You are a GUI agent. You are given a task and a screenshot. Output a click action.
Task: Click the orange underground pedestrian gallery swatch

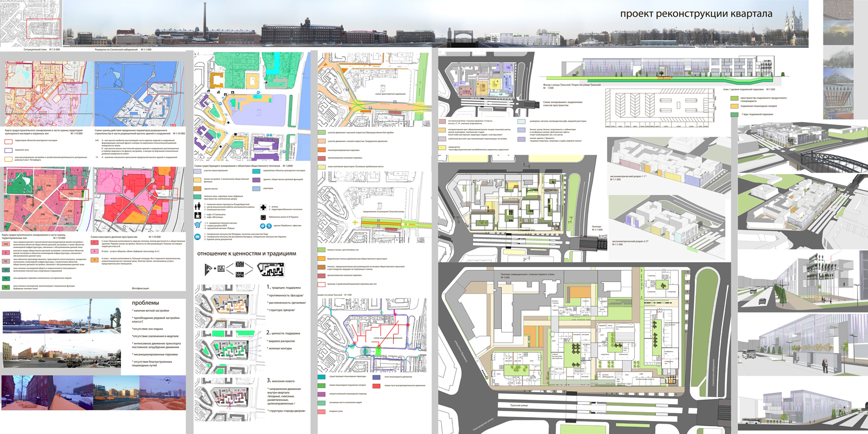point(735,106)
